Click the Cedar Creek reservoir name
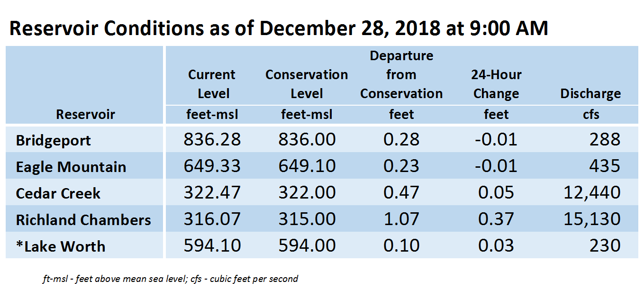644x290 pixels. (58, 193)
